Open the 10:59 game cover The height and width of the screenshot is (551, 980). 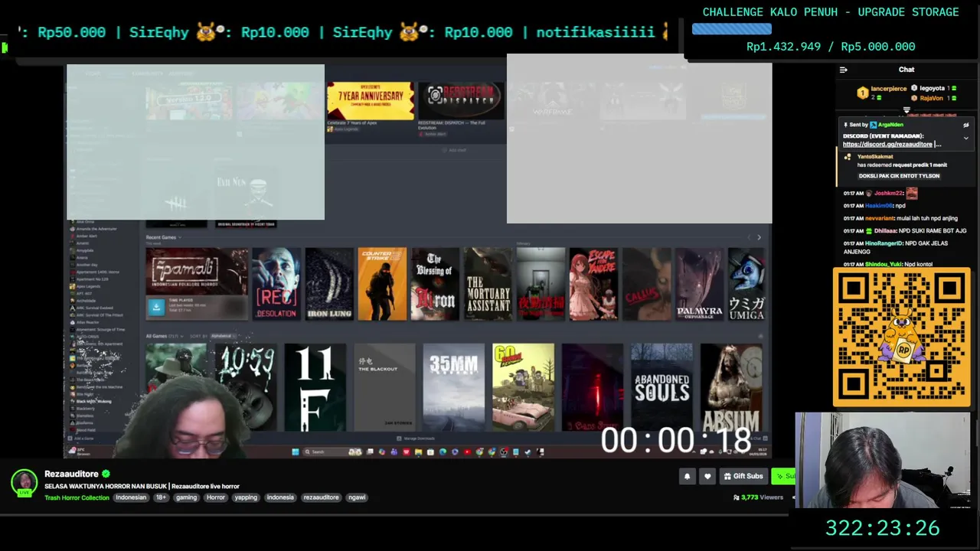(x=245, y=387)
